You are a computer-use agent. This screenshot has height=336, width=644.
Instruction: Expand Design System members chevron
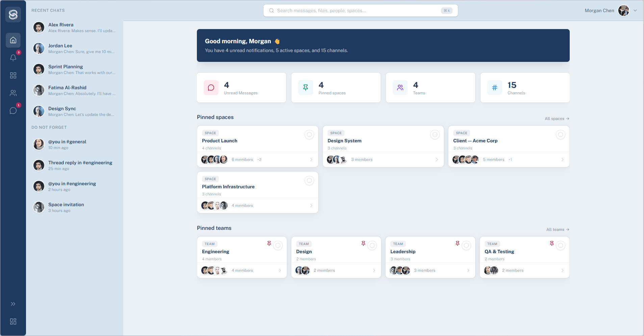point(437,160)
